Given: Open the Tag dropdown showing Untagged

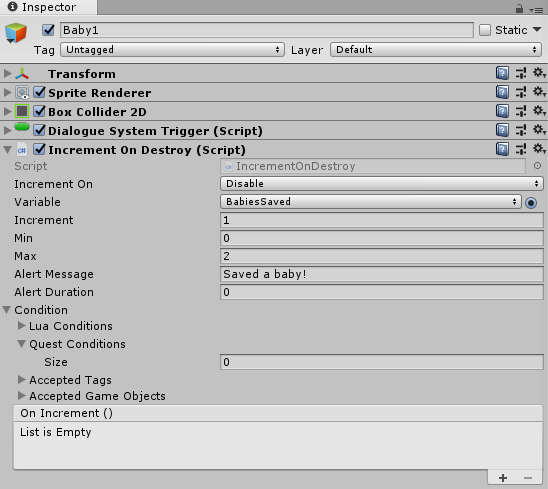Looking at the screenshot, I should [172, 50].
